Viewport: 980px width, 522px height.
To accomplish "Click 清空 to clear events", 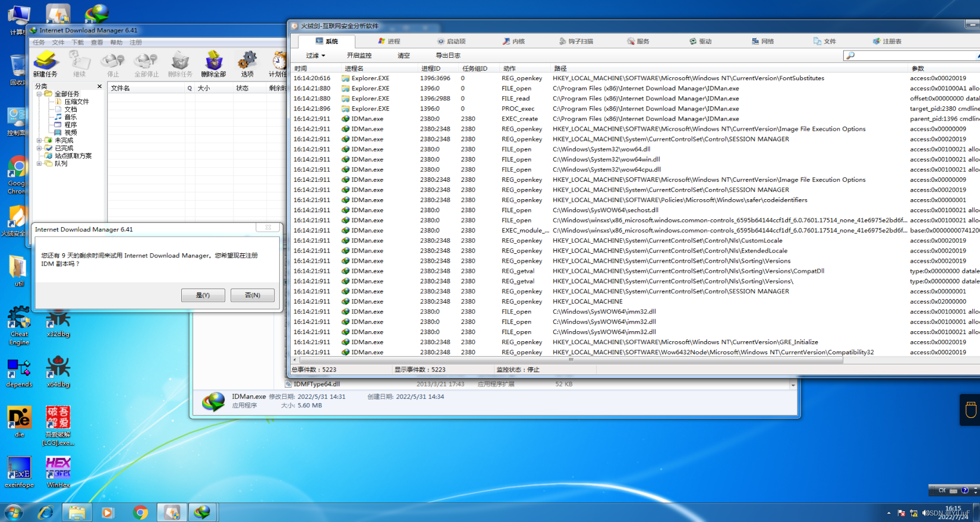I will [x=404, y=55].
